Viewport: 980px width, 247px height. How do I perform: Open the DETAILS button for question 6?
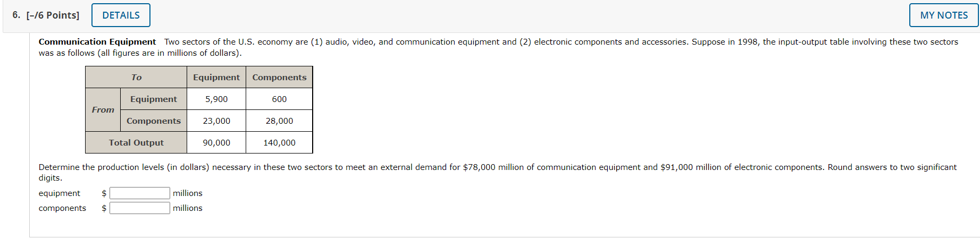coord(121,15)
